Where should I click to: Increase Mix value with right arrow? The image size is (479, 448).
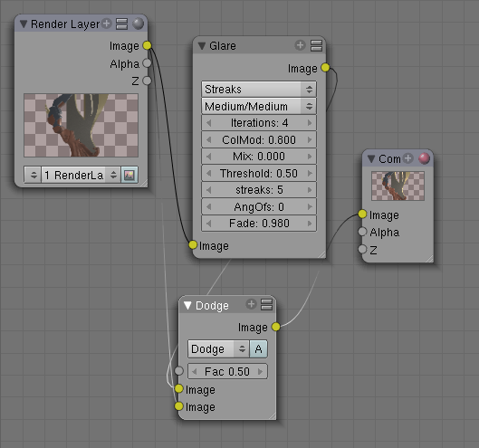pyautogui.click(x=309, y=157)
